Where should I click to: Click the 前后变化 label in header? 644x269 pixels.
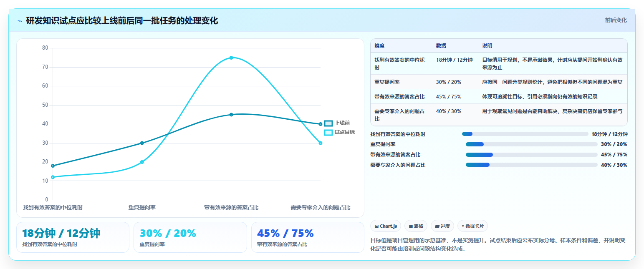(616, 20)
